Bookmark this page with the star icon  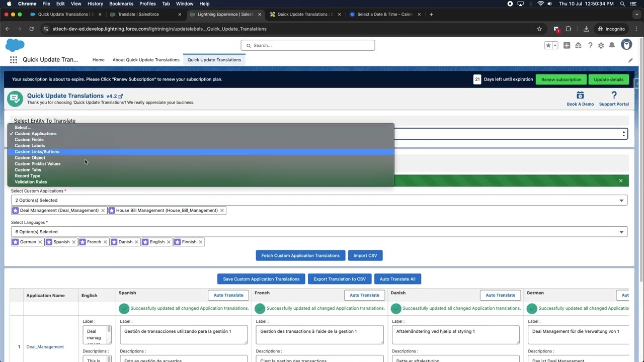coord(539,29)
